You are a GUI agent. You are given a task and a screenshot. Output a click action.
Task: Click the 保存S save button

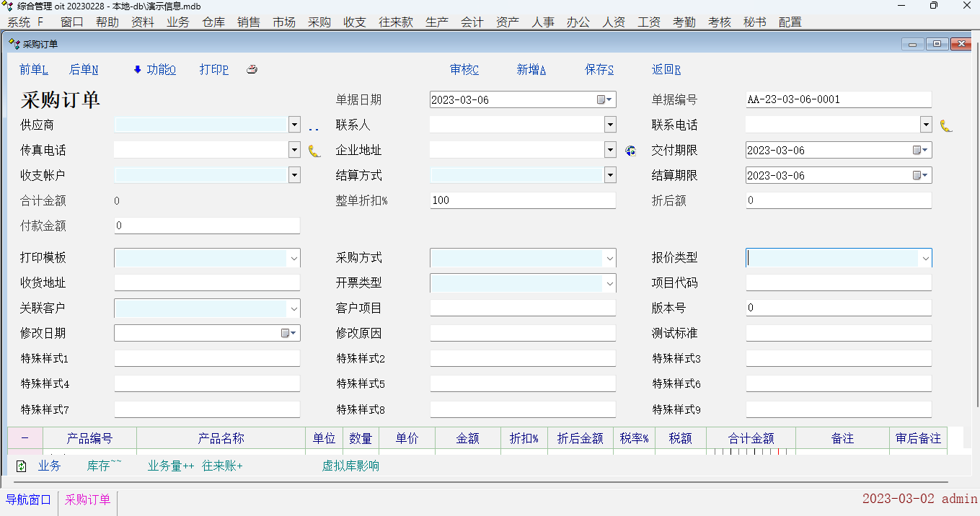pyautogui.click(x=599, y=70)
